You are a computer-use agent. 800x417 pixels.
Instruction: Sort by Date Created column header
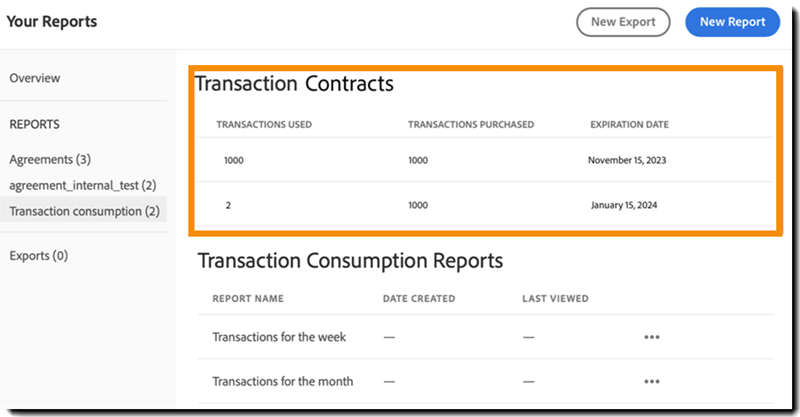click(419, 298)
